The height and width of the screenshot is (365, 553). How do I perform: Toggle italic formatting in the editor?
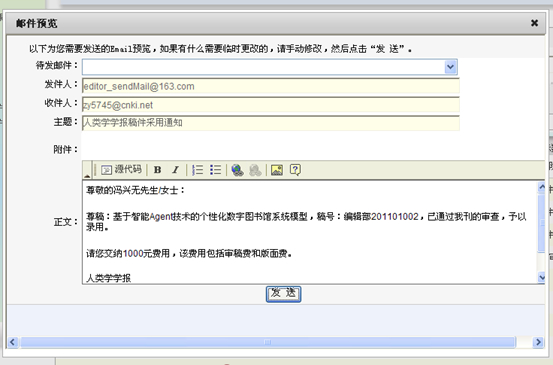tap(175, 170)
